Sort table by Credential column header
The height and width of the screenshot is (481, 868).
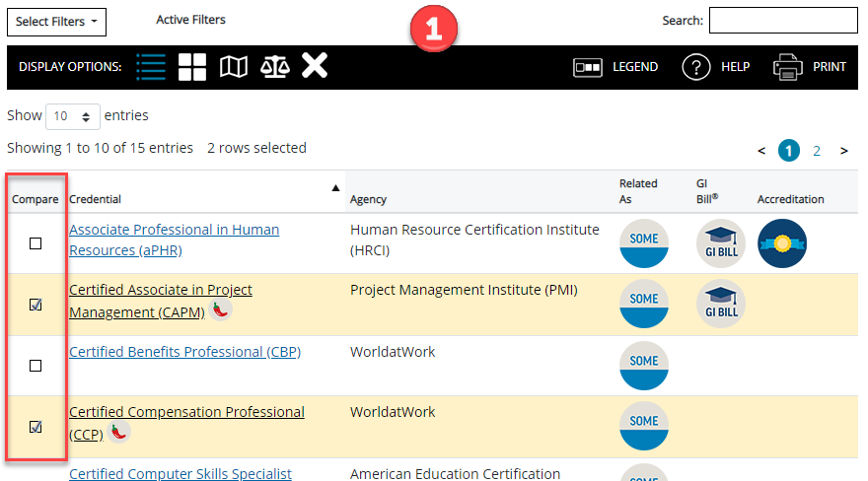(x=96, y=199)
